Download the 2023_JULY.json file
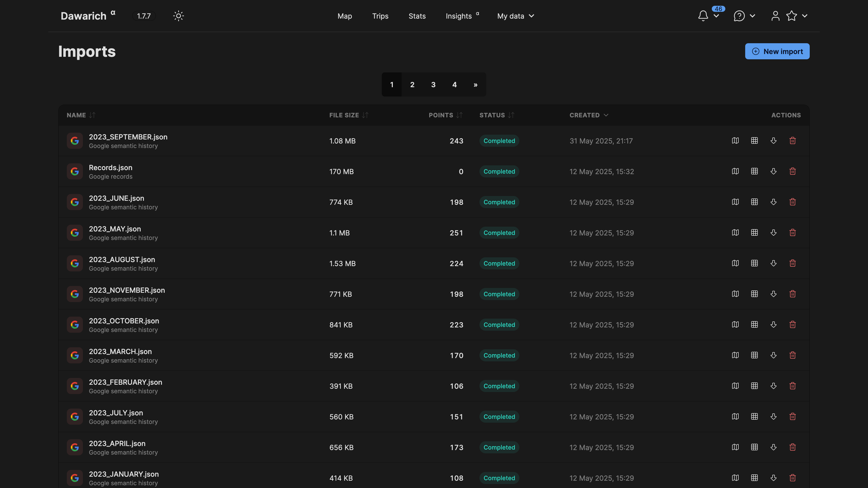The height and width of the screenshot is (488, 868). pyautogui.click(x=773, y=417)
